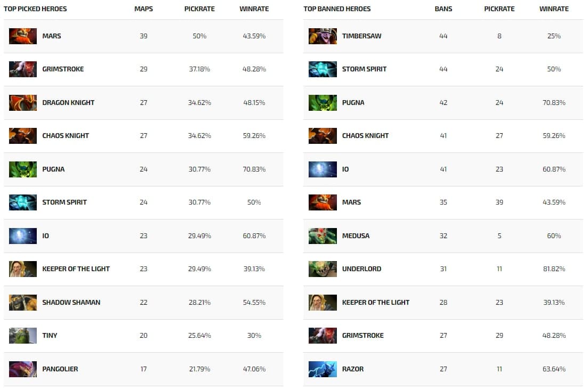
Task: Click Grimstroke portrait in Top Banned table
Action: click(323, 335)
